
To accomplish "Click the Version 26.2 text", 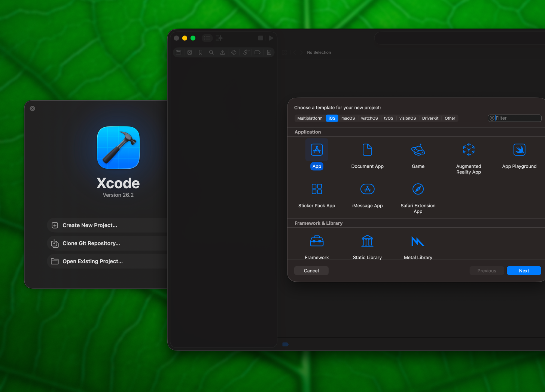I will [x=118, y=195].
